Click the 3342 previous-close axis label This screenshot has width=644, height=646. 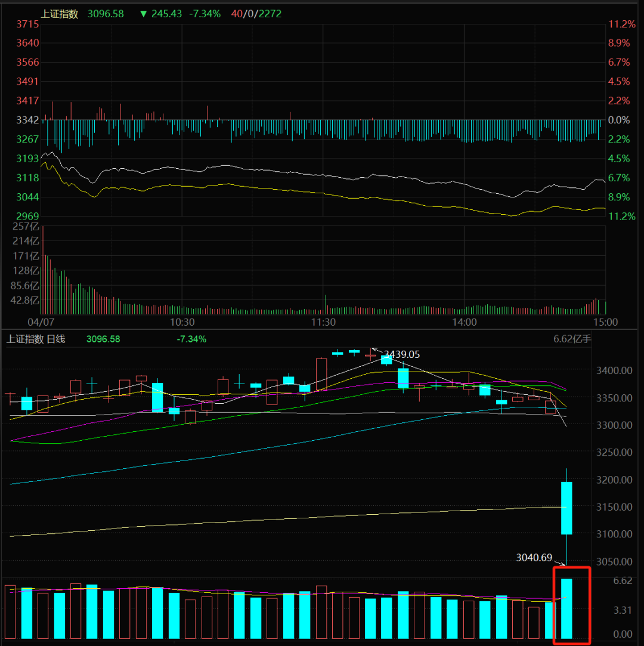(x=27, y=120)
